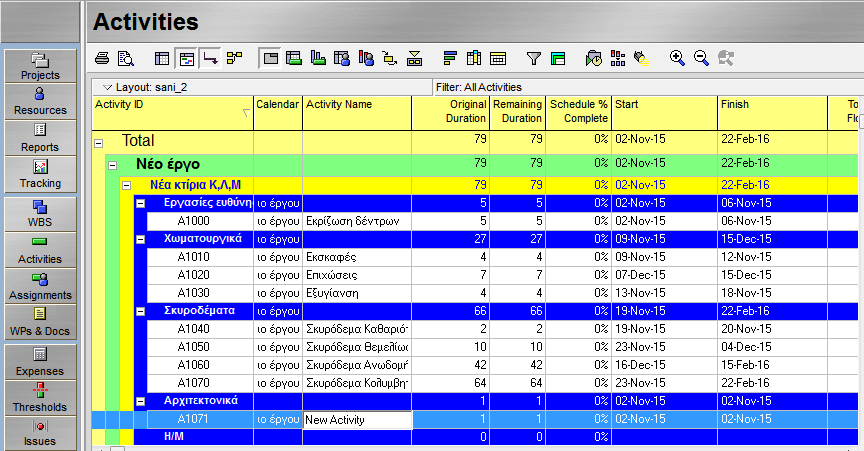Open Reports from the sidebar
Screen dimensions: 864x451
40,138
